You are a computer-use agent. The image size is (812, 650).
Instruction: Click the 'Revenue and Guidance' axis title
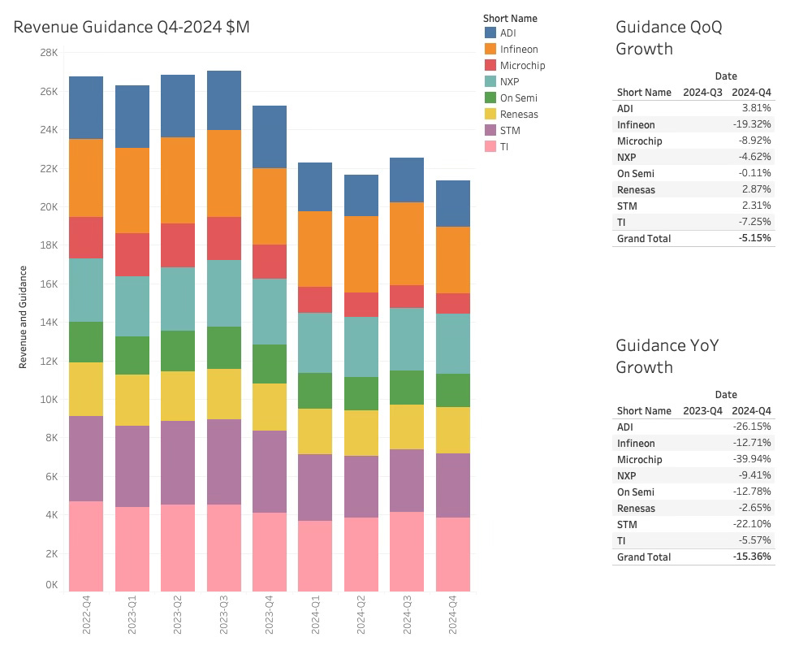tap(23, 317)
